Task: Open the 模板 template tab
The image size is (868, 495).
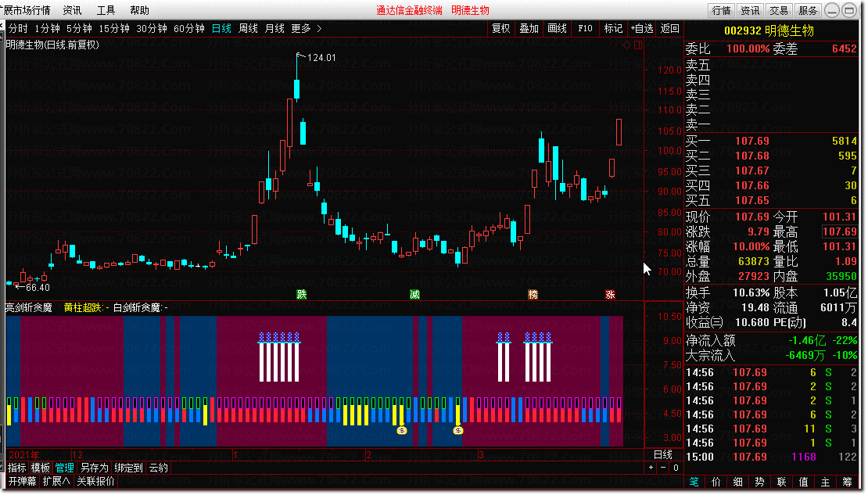Action: [41, 468]
